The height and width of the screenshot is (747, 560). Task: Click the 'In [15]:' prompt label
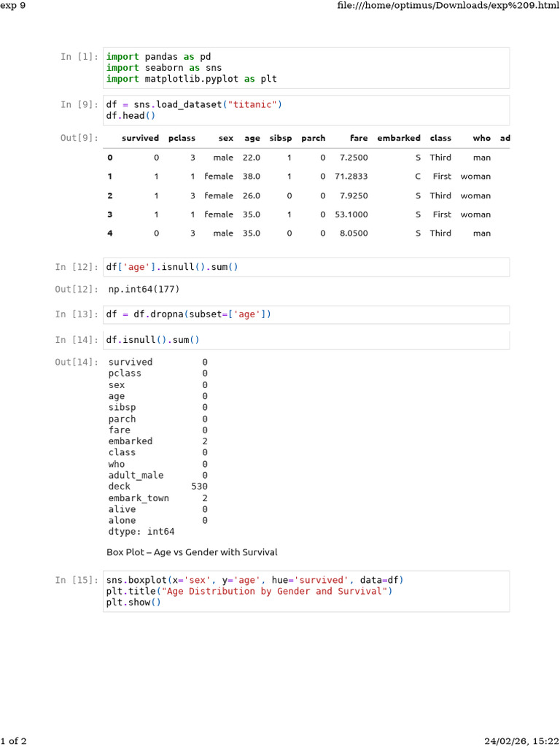click(77, 580)
